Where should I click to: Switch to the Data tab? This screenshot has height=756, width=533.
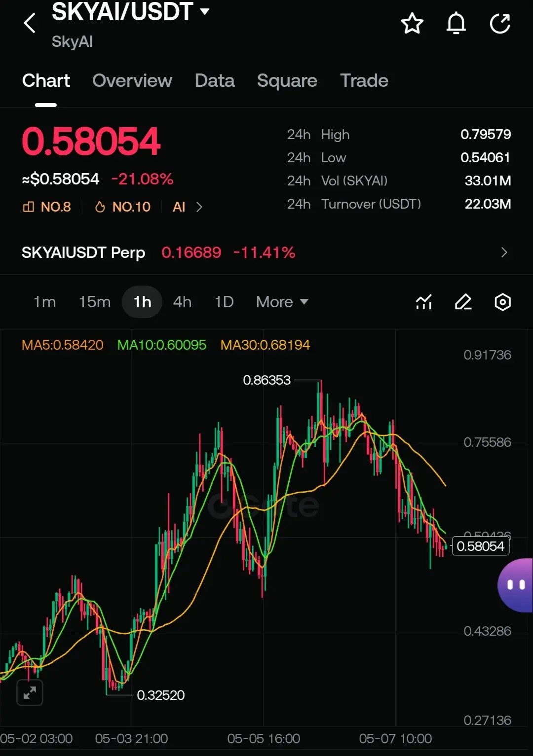point(215,80)
